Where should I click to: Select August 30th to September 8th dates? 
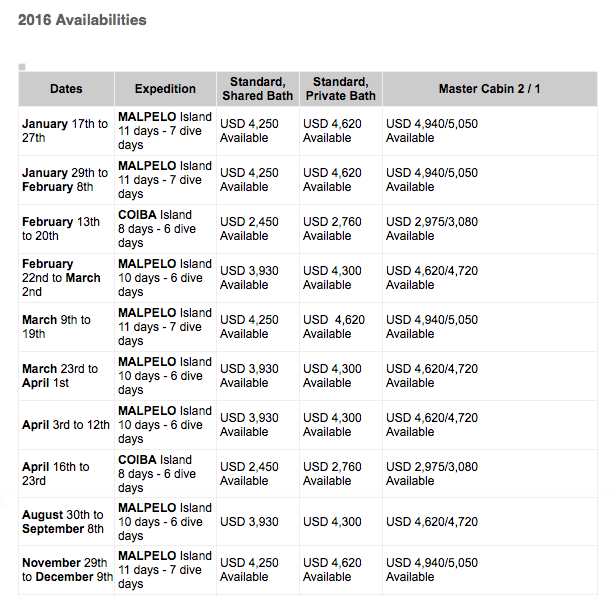(x=63, y=522)
